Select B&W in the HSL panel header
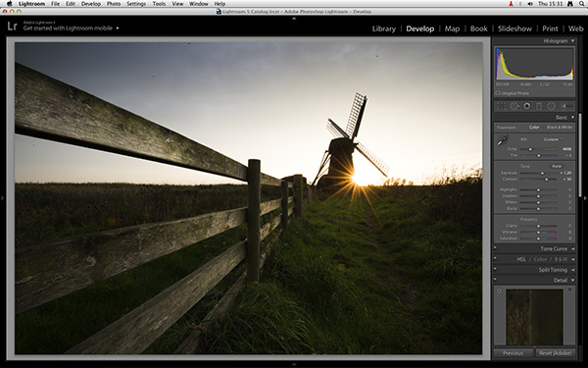Viewport: 588px width, 368px height. click(561, 259)
